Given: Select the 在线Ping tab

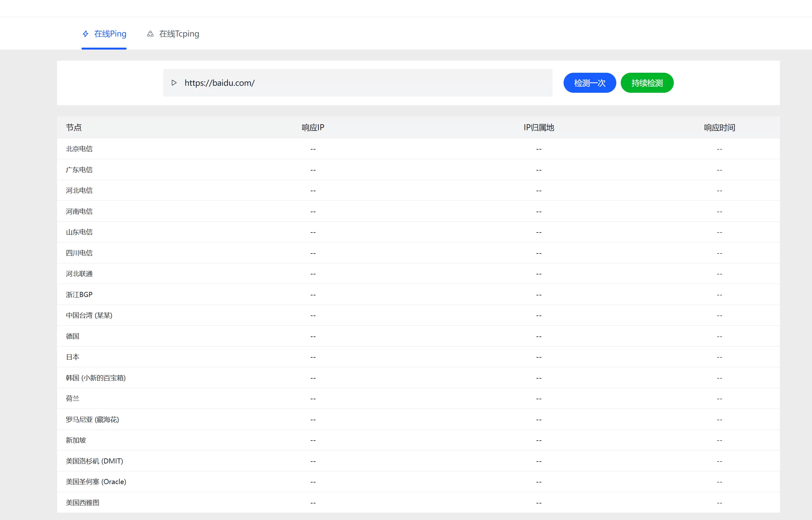Looking at the screenshot, I should (x=110, y=34).
